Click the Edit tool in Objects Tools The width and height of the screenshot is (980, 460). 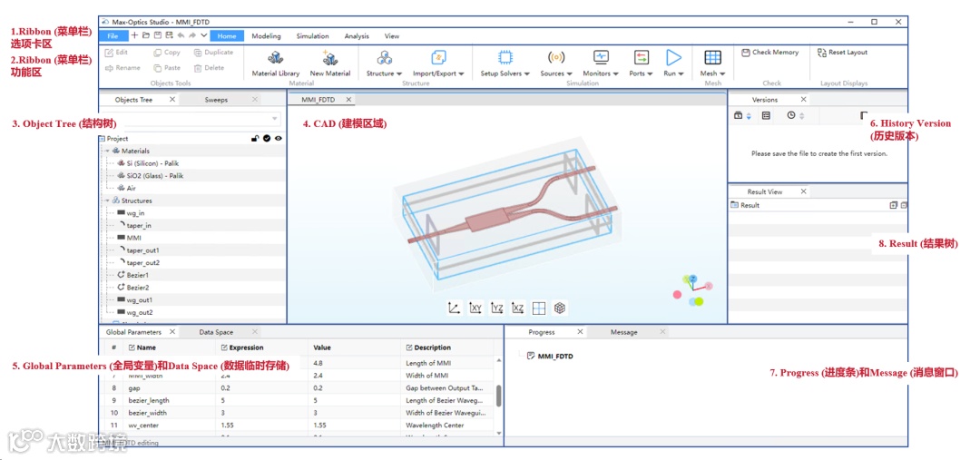pos(116,53)
